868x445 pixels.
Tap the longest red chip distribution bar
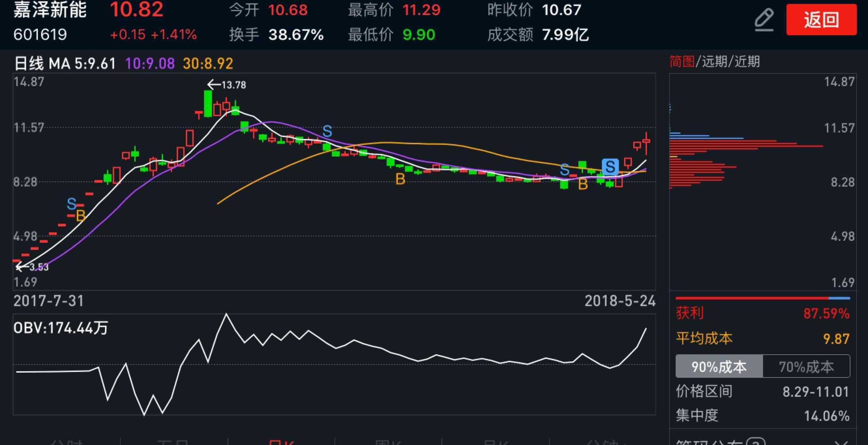(746, 146)
